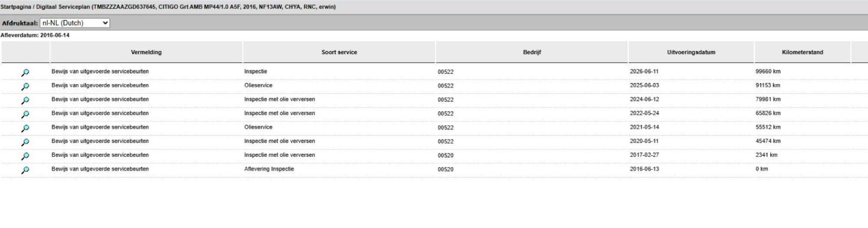The image size is (868, 228).
Task: Open magnifier for 2017-02-27 service entry
Action: coord(25,156)
